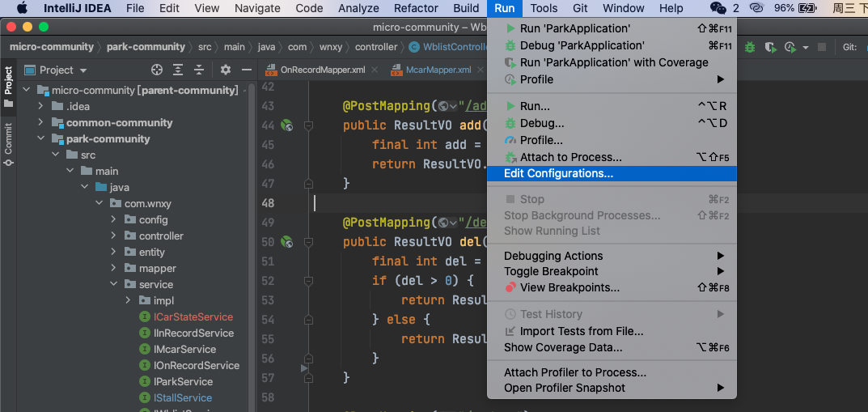Click park-community breadcrumb in navigation bar
Screen dimensions: 868x412
[x=146, y=47]
